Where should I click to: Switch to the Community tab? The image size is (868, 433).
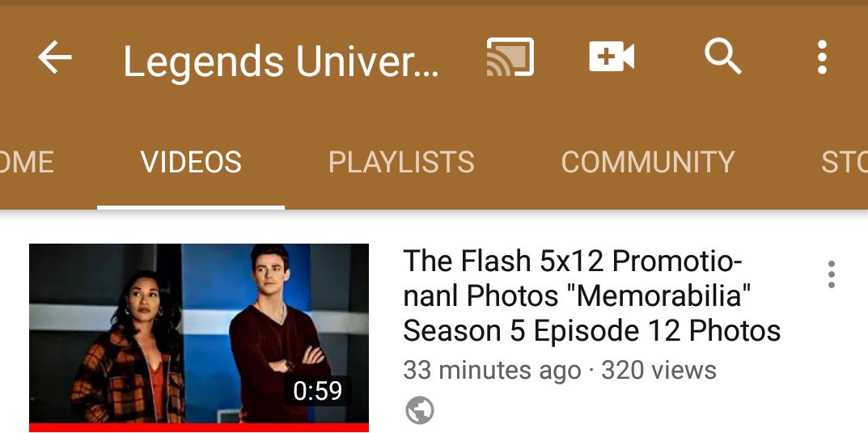point(648,163)
